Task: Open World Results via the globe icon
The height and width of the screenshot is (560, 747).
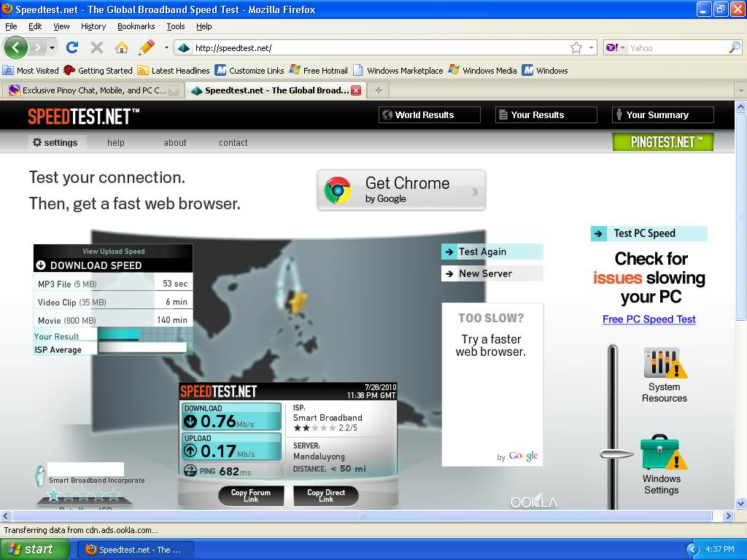Action: pyautogui.click(x=386, y=114)
